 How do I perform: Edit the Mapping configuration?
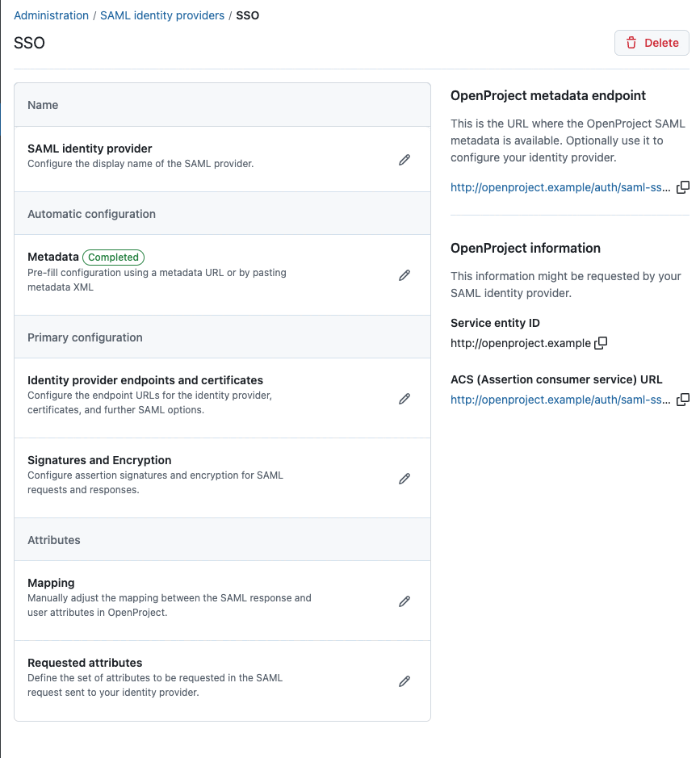(x=404, y=601)
